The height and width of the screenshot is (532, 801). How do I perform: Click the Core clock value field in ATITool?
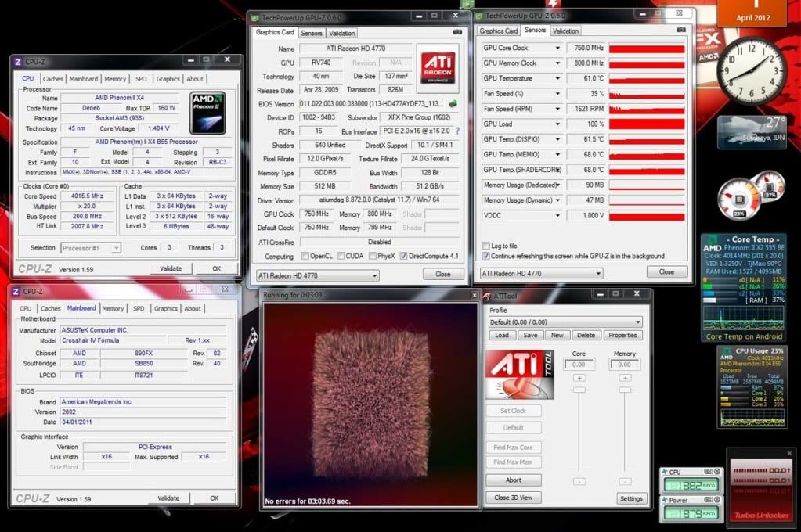(579, 365)
